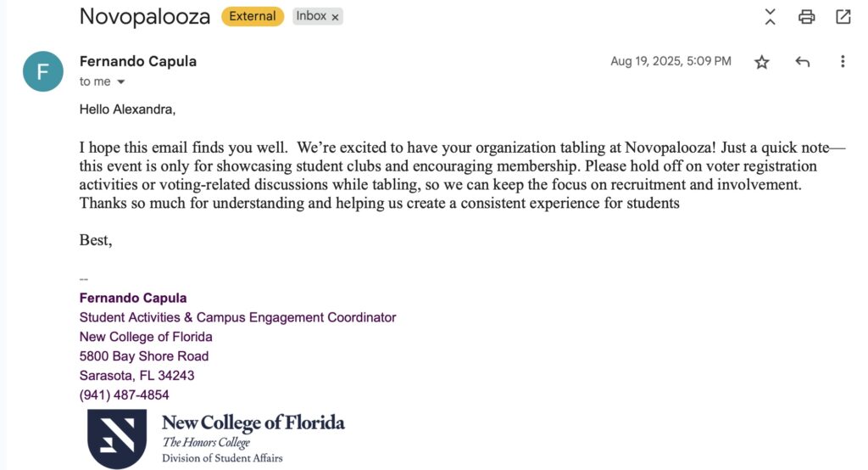Click the 5800 Bay Shore Road address

pos(143,356)
